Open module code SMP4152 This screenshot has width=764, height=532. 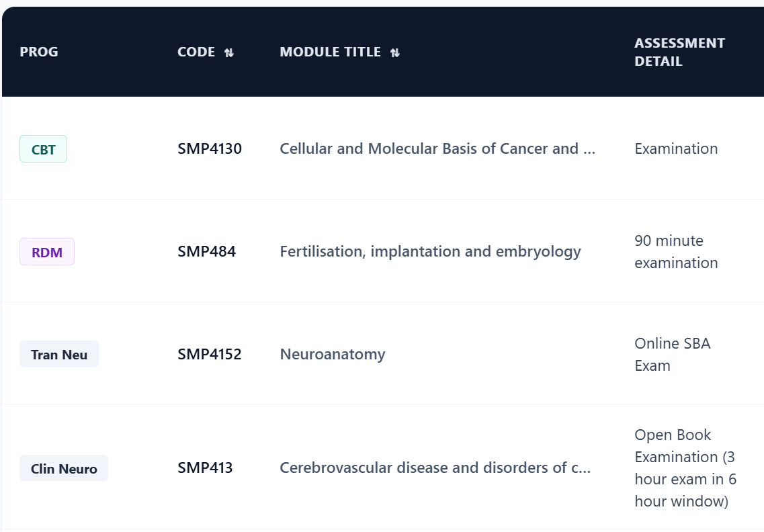210,354
